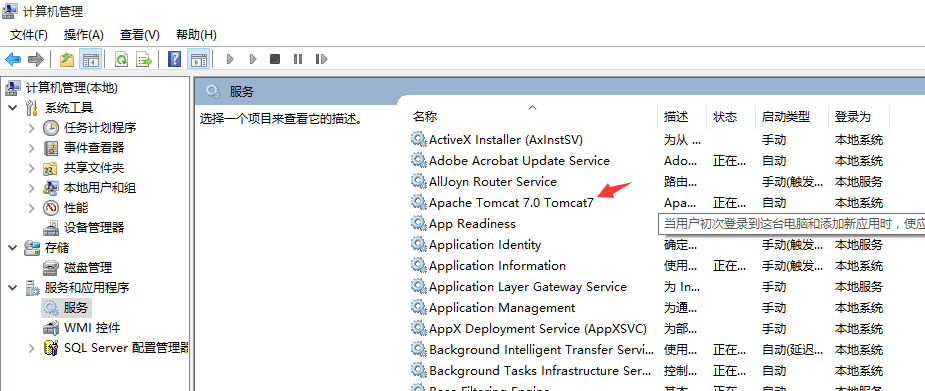Click the Up one level folder icon

click(x=67, y=59)
